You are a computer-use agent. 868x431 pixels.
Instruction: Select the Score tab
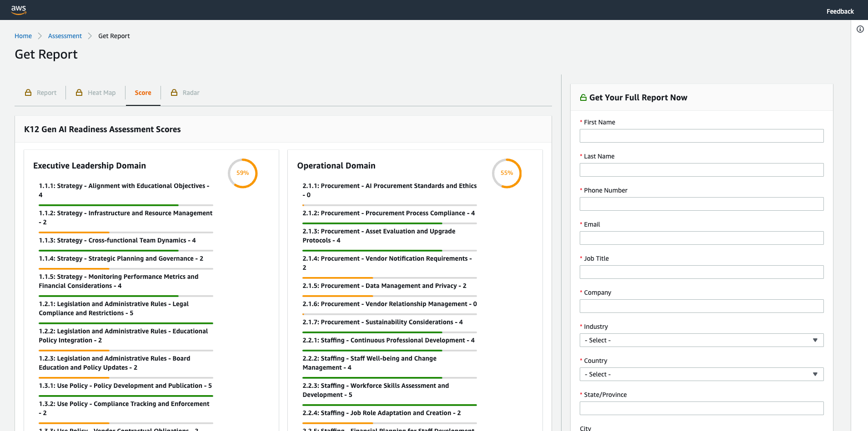pos(143,93)
